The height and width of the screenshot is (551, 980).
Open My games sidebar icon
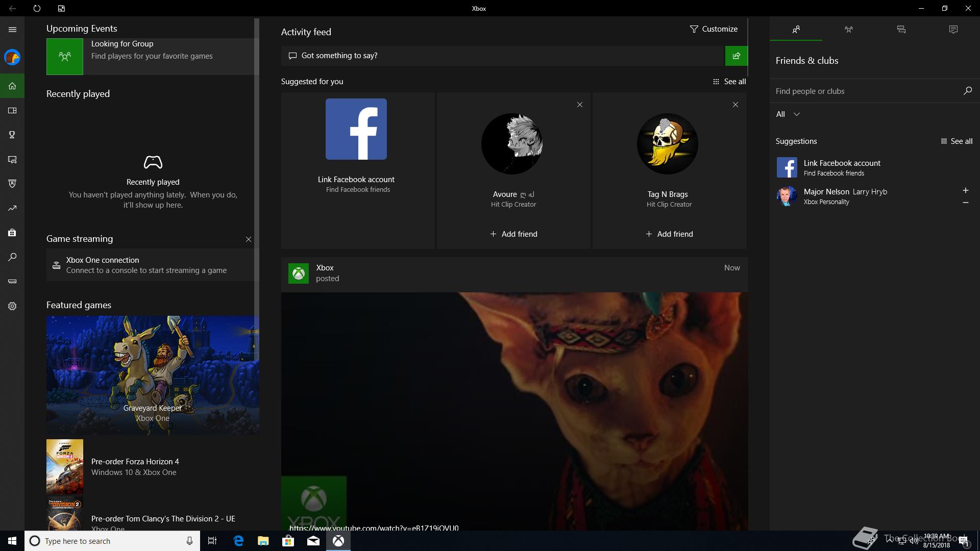click(x=12, y=110)
